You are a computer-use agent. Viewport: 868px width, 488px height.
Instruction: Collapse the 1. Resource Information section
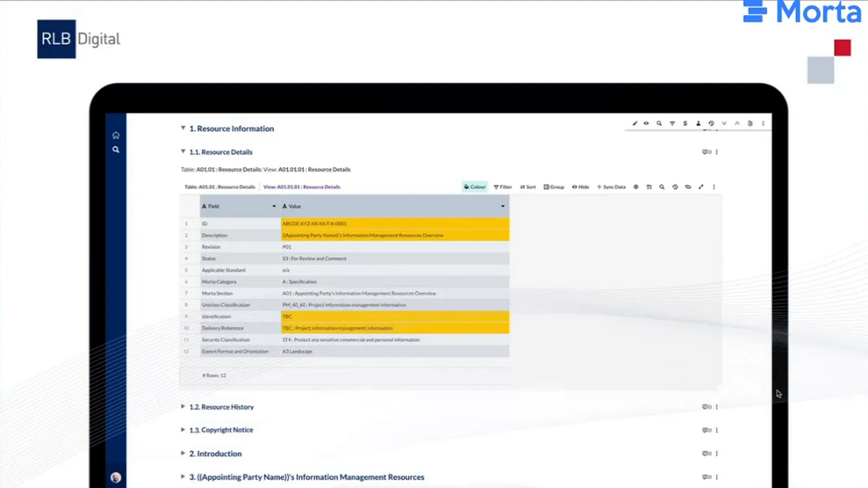coord(183,128)
